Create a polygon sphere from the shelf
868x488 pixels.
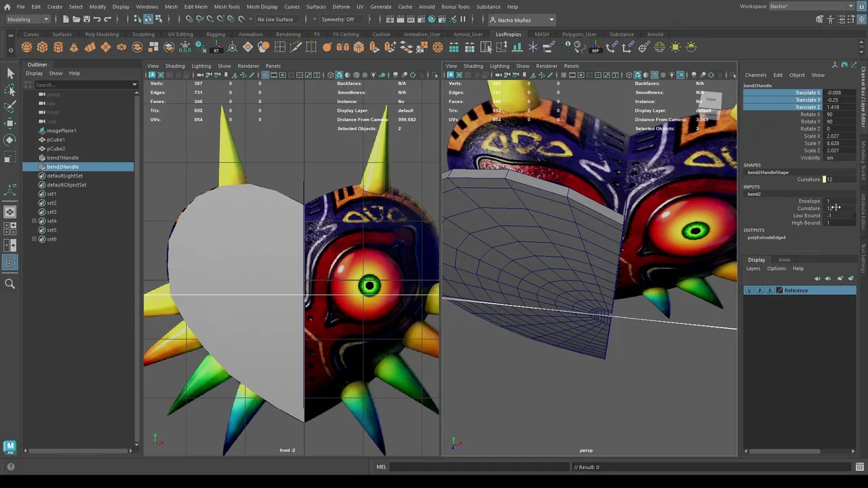coord(26,47)
